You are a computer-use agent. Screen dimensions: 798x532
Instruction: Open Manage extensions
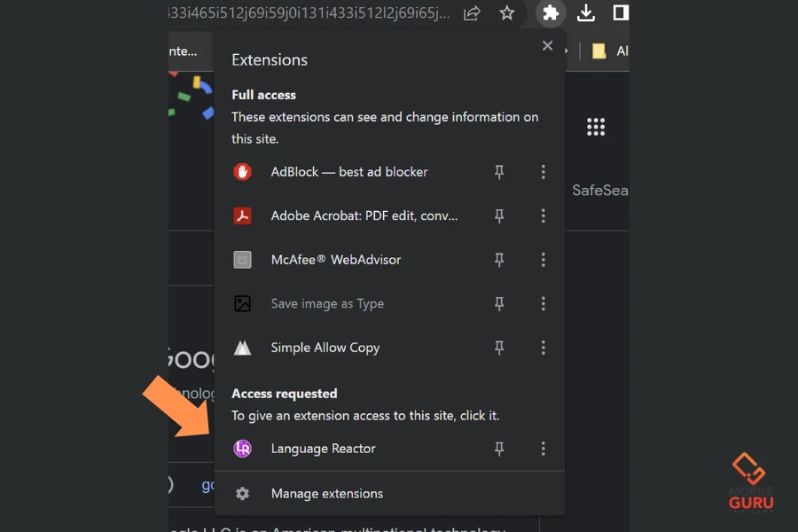(326, 494)
